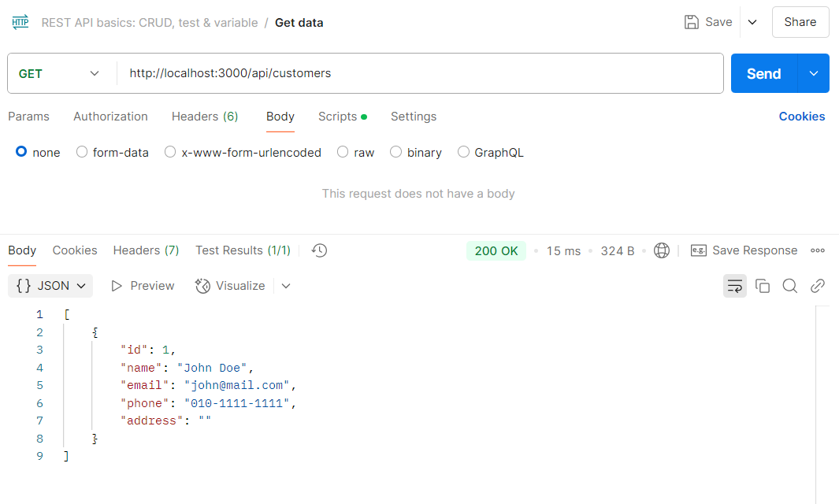839x504 pixels.
Task: Click the HTTP request type icon
Action: (20, 22)
